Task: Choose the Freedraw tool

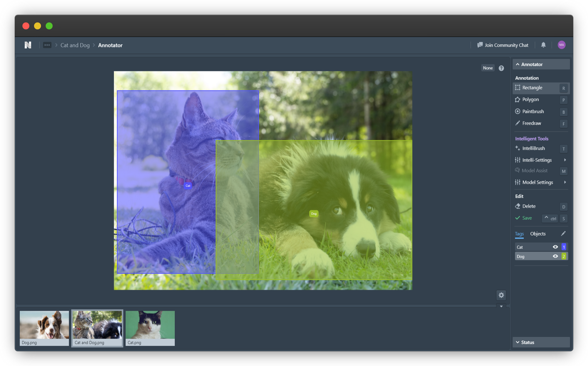Action: coord(531,123)
